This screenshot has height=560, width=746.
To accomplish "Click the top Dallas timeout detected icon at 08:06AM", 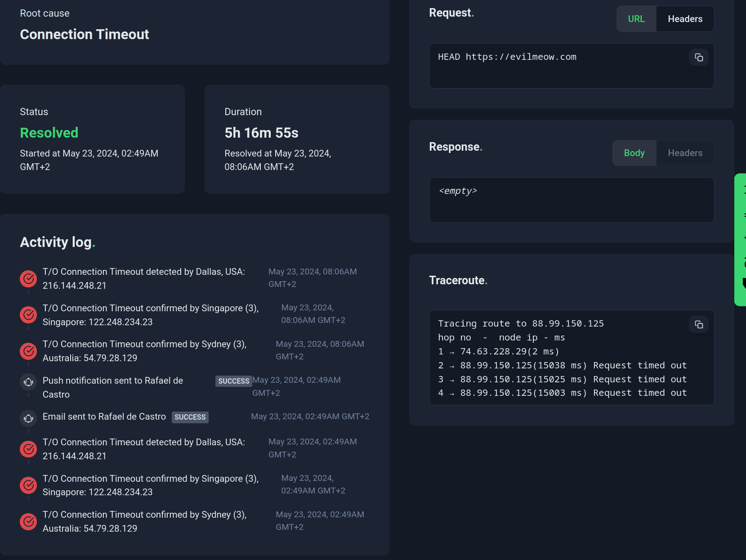I will click(x=28, y=279).
